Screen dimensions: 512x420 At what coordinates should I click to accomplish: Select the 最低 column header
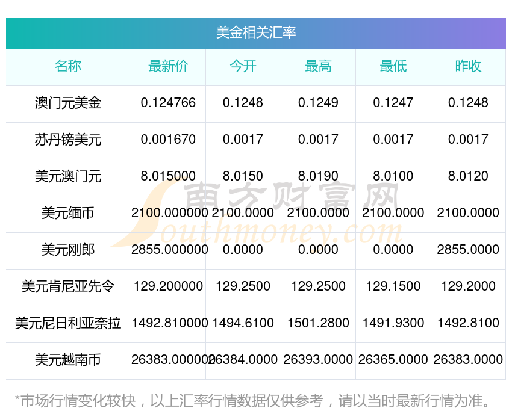[x=393, y=66]
